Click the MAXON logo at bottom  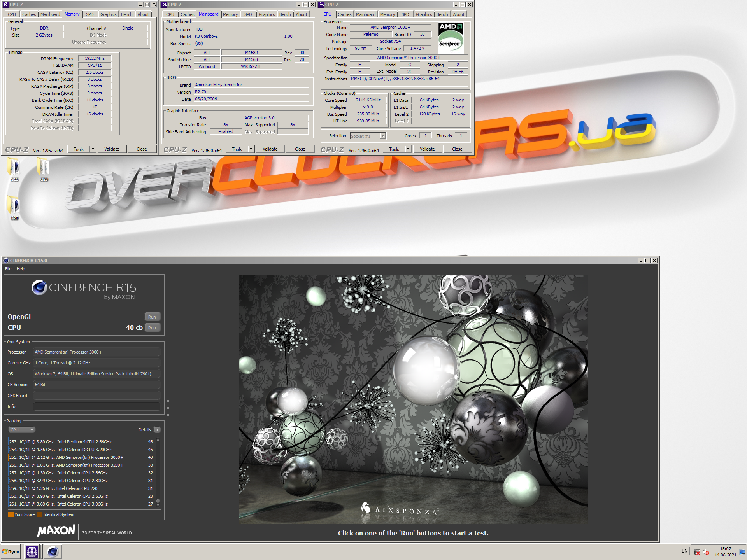[56, 530]
